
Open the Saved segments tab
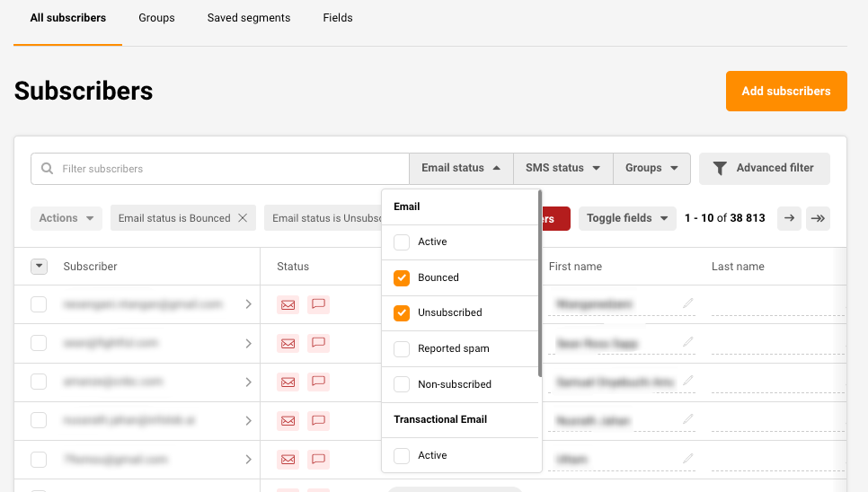(249, 18)
